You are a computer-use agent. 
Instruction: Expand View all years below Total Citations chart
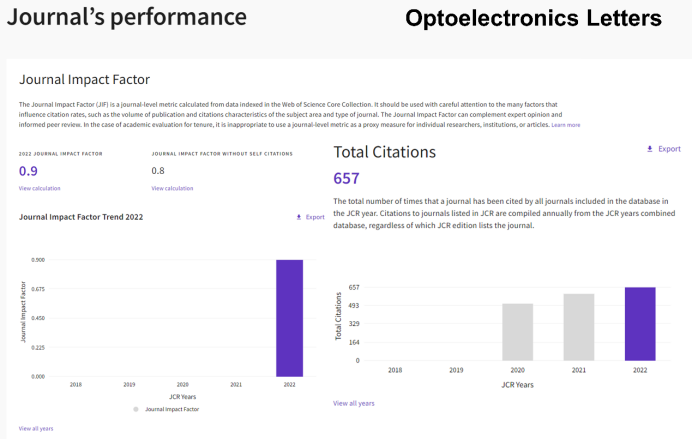(x=354, y=403)
